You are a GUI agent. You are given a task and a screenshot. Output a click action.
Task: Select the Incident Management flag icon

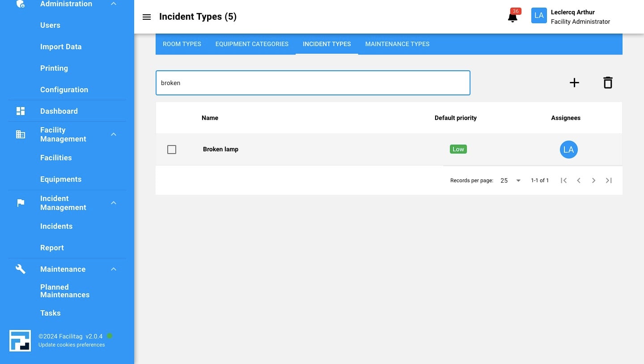[x=20, y=203]
